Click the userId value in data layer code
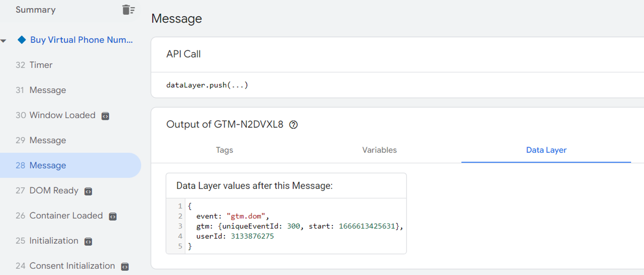The height and width of the screenshot is (275, 644). [252, 236]
